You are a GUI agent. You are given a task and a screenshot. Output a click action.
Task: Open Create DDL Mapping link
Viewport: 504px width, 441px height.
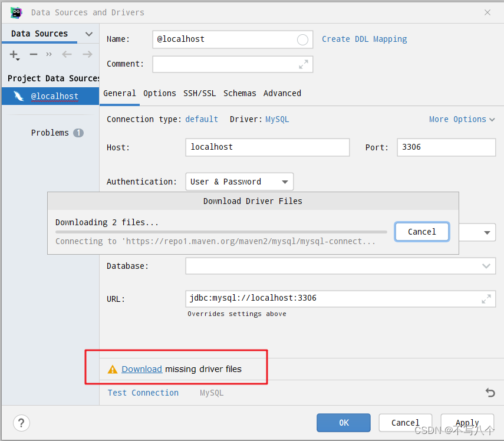point(364,40)
